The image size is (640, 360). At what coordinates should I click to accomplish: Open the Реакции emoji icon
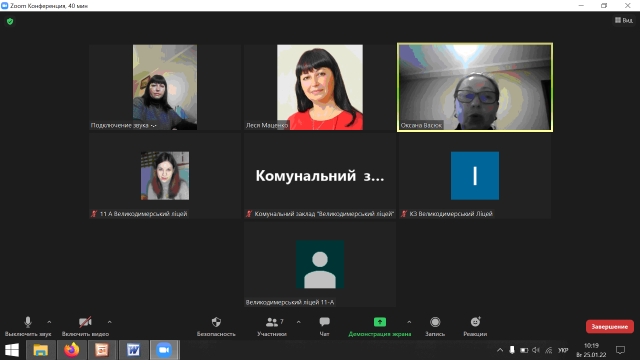476,322
